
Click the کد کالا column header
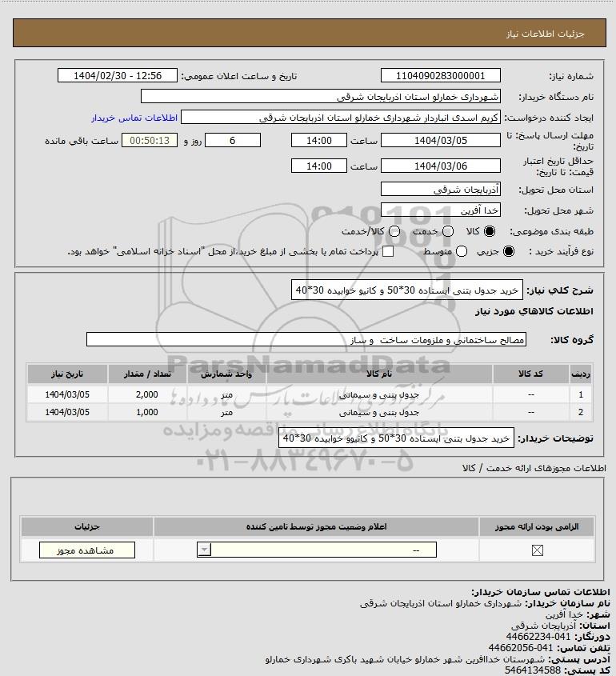(x=530, y=374)
